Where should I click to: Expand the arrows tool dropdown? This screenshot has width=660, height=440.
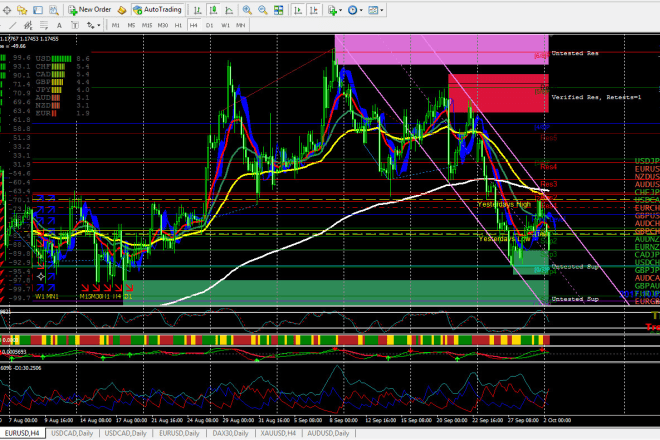pyautogui.click(x=98, y=26)
